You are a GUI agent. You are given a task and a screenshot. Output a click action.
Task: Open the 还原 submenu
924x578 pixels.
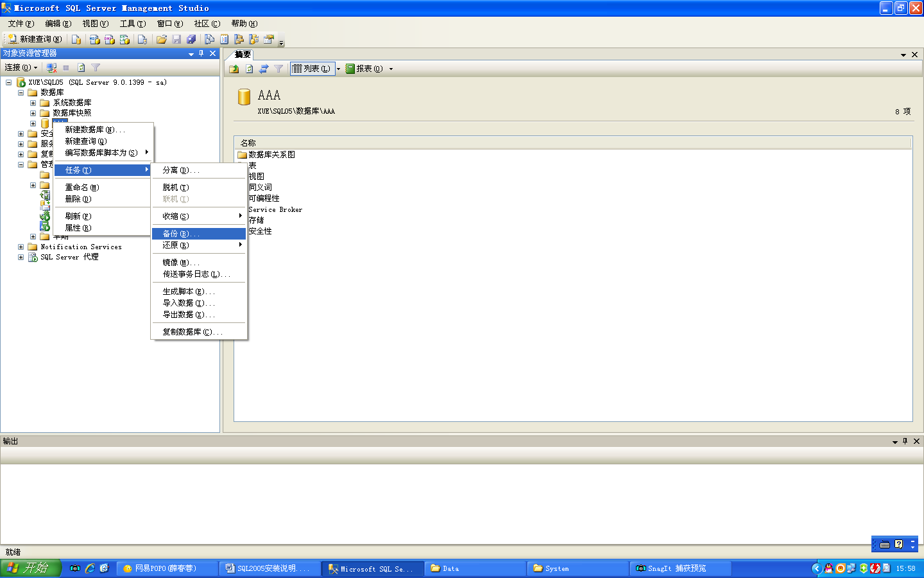199,245
